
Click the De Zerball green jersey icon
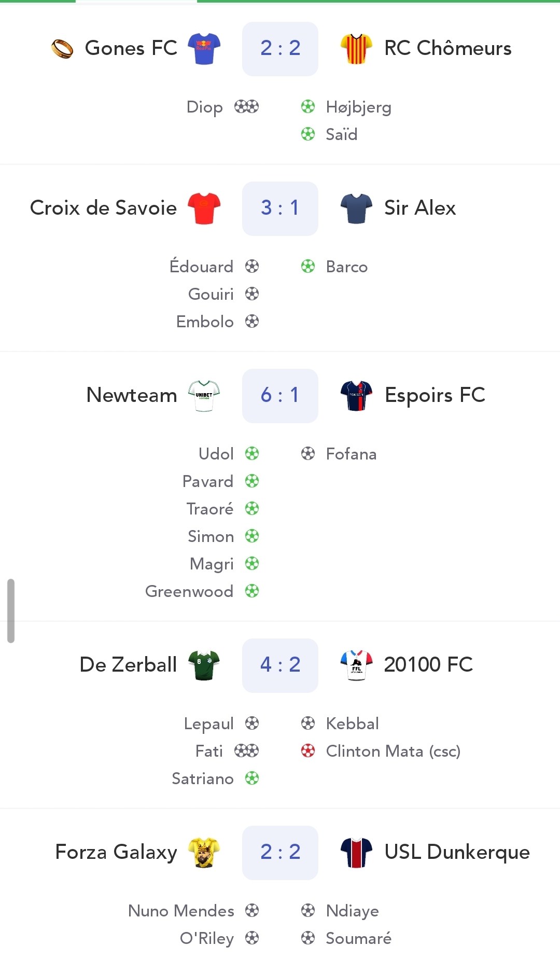click(204, 665)
